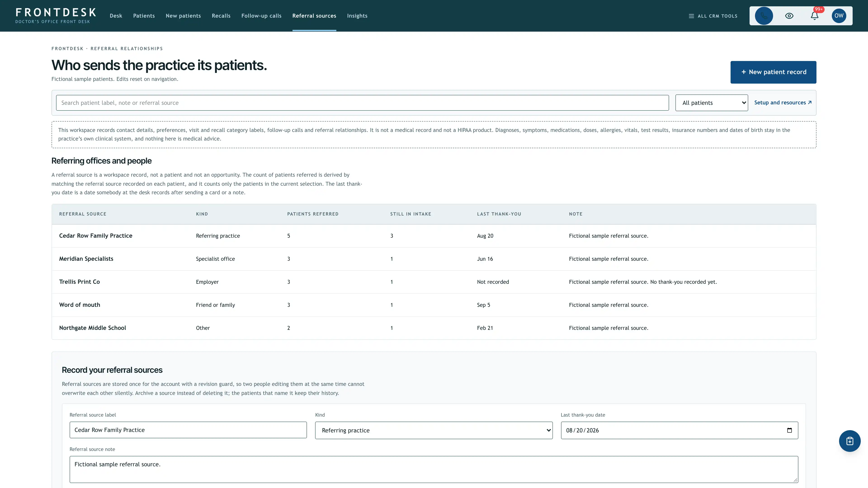
Task: Select the Referral sources tab
Action: (314, 16)
